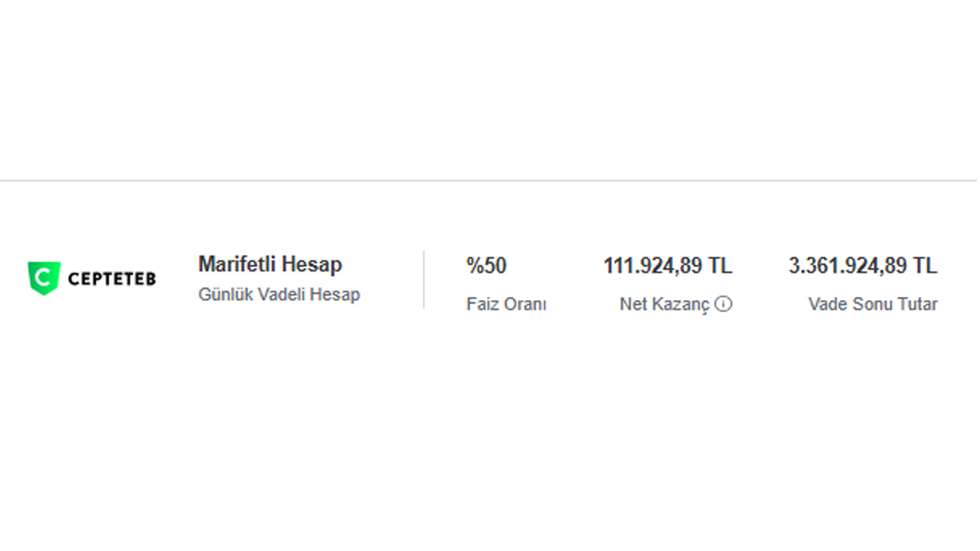Click the %50 interest rate value

pyautogui.click(x=486, y=266)
